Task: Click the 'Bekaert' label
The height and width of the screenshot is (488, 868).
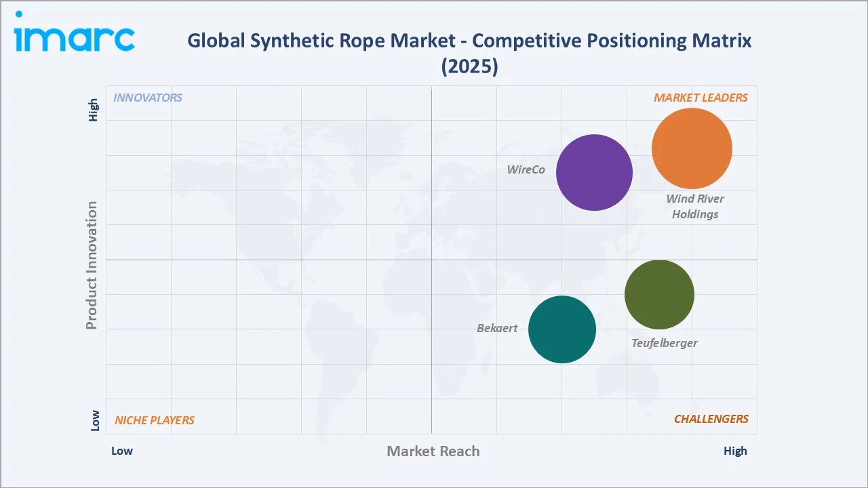Action: click(x=497, y=328)
